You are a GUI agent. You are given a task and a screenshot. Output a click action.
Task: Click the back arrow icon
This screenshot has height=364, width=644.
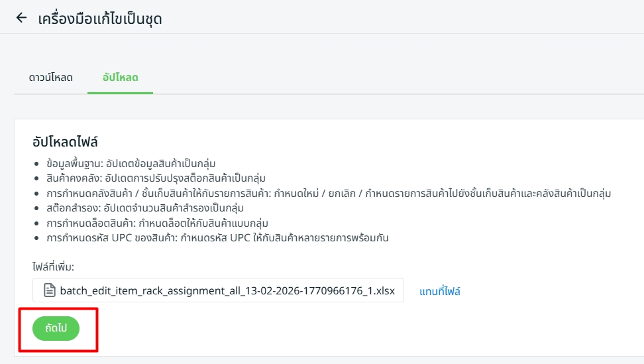(x=22, y=18)
